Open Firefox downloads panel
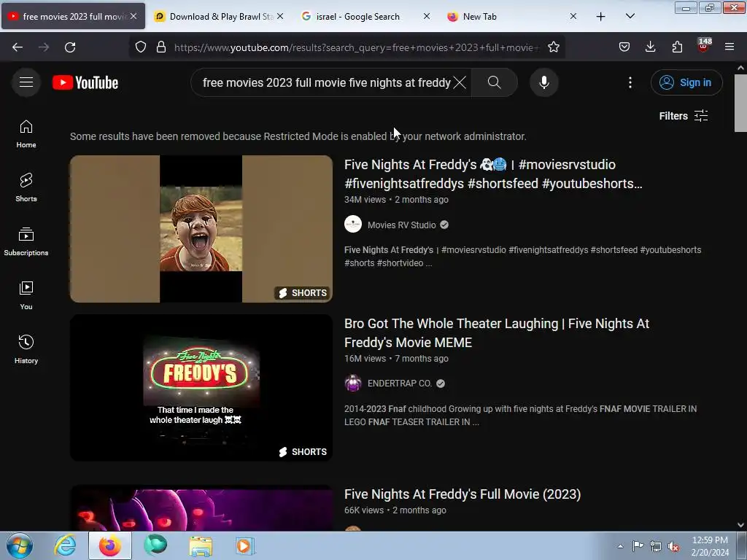 (650, 47)
